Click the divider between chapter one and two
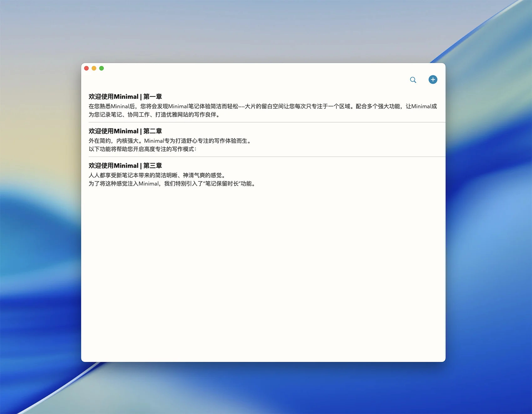The image size is (532, 414). pos(263,122)
